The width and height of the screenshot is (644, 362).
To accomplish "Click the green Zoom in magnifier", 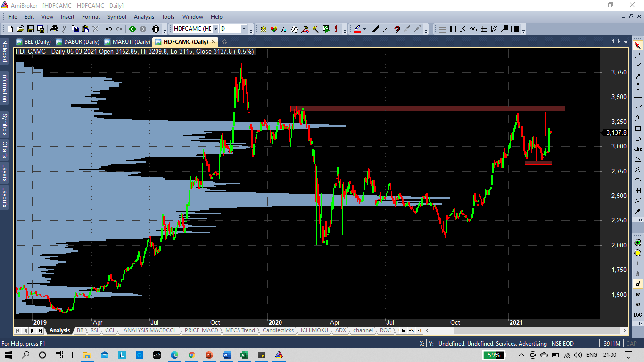I will point(637,242).
